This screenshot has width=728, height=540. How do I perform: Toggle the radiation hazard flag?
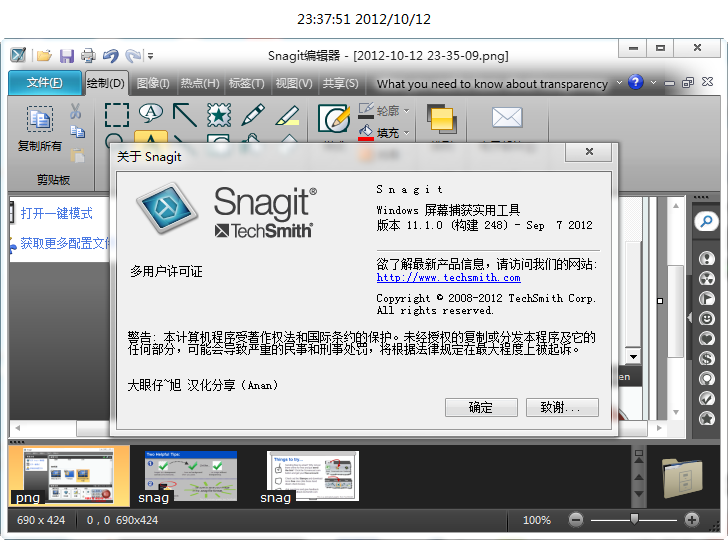[707, 279]
